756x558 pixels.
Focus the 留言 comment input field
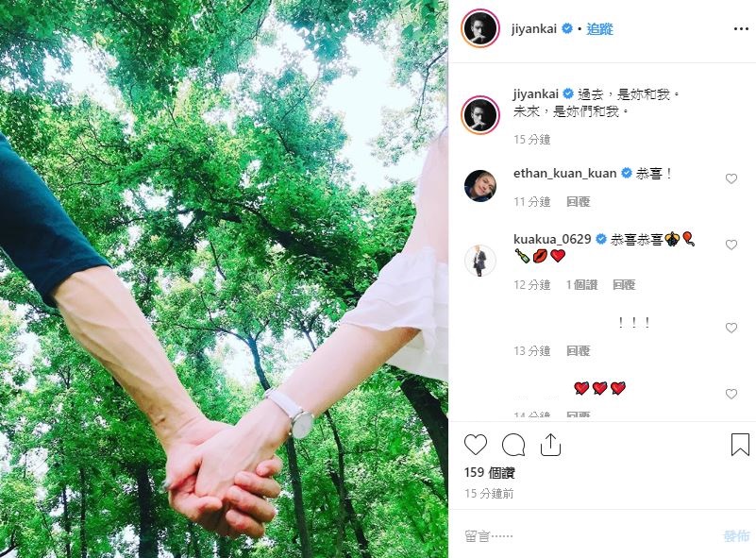588,536
